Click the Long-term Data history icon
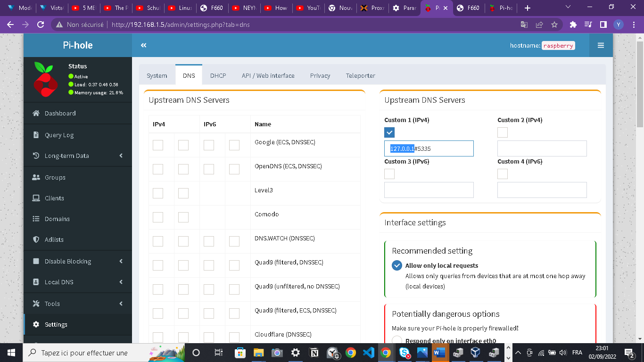 (36, 156)
